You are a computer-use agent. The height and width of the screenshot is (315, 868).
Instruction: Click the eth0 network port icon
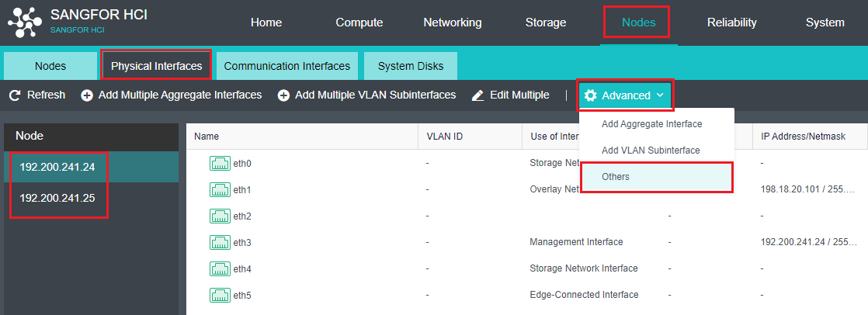220,163
